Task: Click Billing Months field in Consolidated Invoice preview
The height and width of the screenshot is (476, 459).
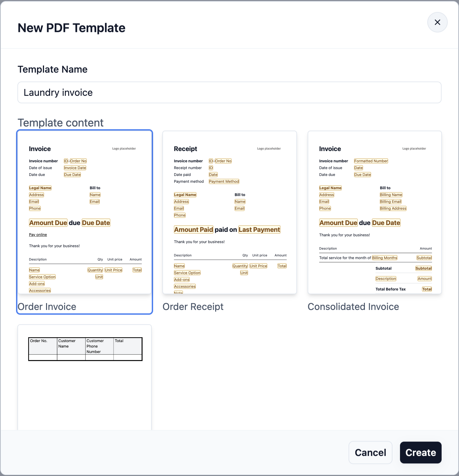Action: point(385,258)
